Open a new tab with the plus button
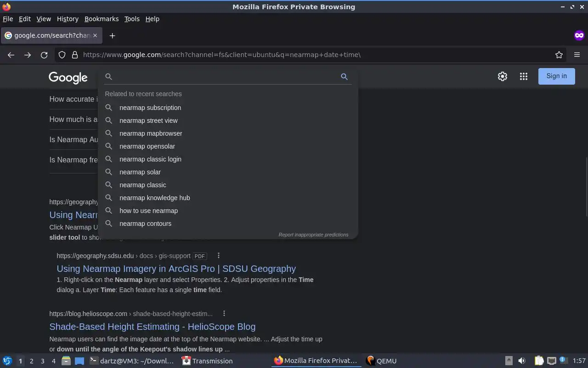 pyautogui.click(x=112, y=35)
